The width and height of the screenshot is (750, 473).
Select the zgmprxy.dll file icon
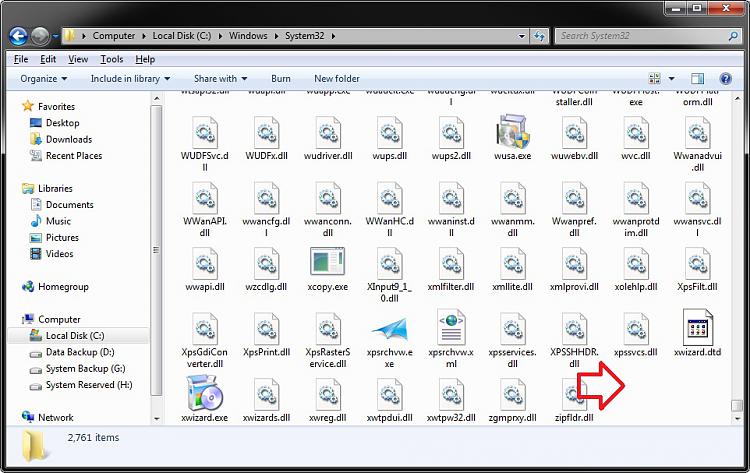coord(512,394)
